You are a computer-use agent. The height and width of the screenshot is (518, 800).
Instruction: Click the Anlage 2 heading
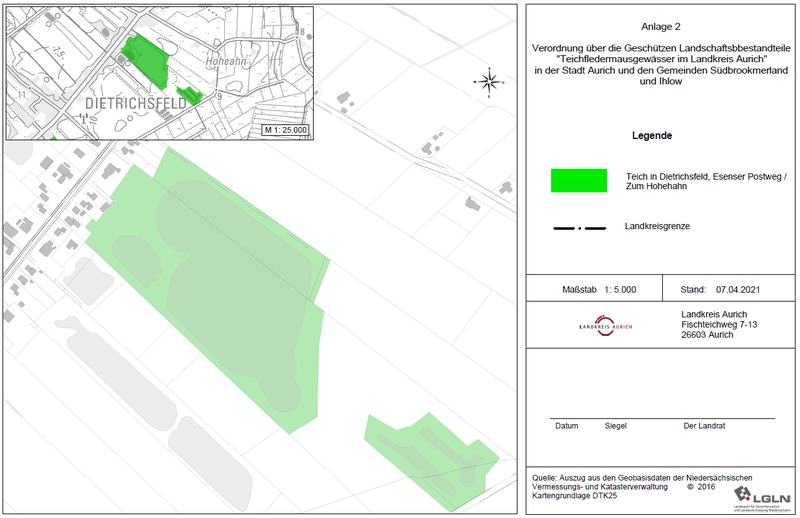663,28
